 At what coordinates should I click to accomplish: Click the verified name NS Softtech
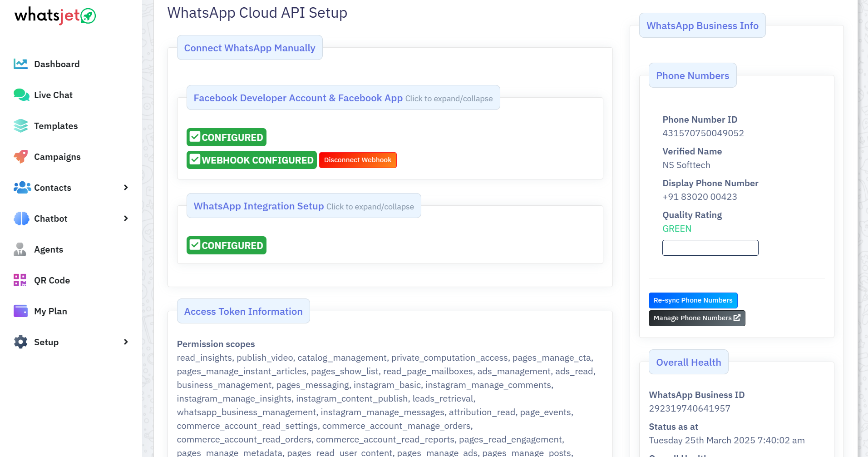[686, 165]
